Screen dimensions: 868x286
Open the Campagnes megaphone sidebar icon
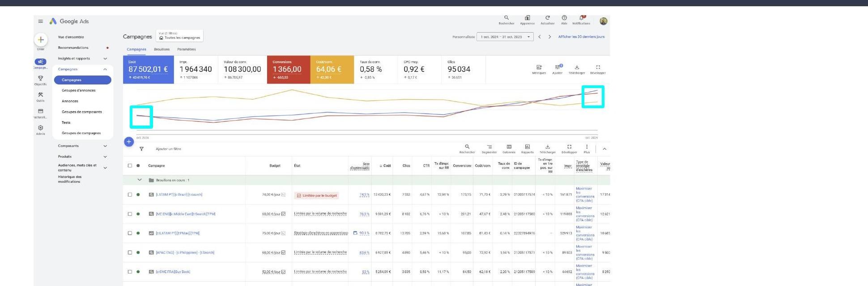[x=41, y=62]
